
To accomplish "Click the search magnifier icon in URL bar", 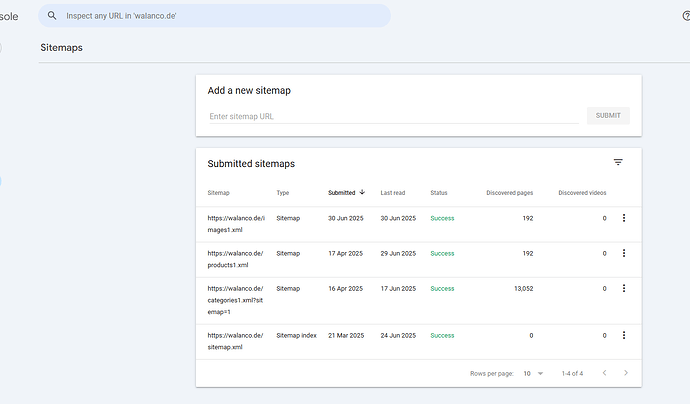I will click(52, 16).
